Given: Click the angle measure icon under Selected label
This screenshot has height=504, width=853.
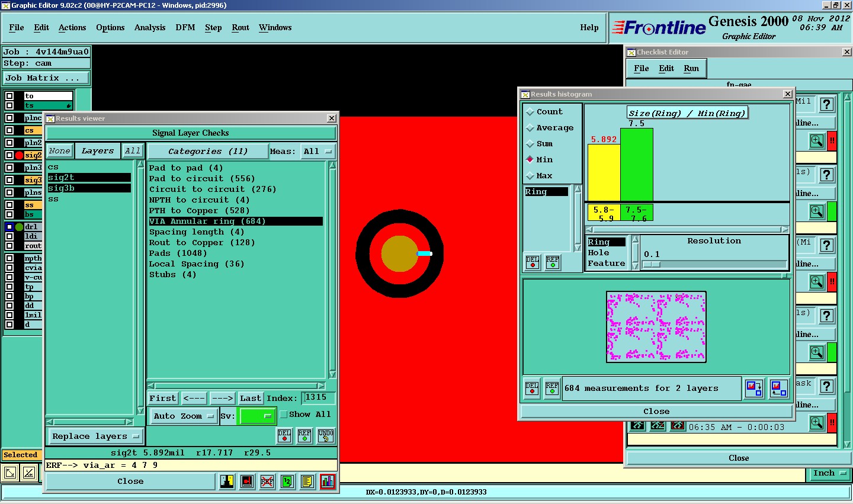Looking at the screenshot, I should (x=29, y=473).
